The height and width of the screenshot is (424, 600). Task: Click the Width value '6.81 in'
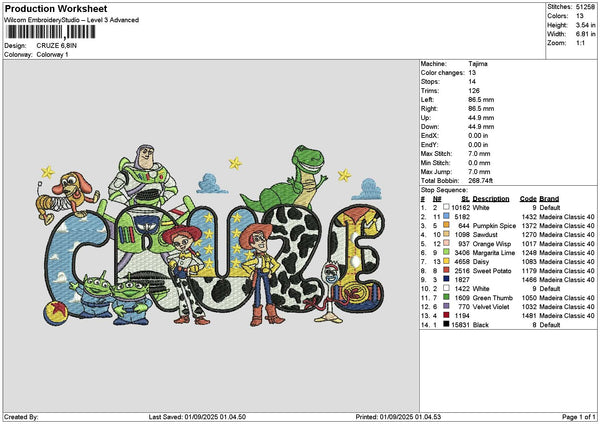tap(585, 34)
